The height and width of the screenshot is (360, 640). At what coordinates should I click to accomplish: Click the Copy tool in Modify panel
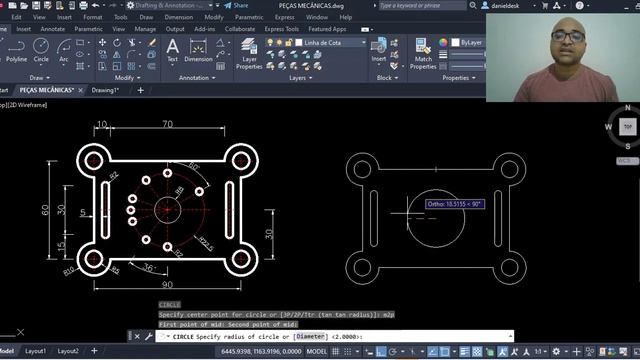click(102, 54)
